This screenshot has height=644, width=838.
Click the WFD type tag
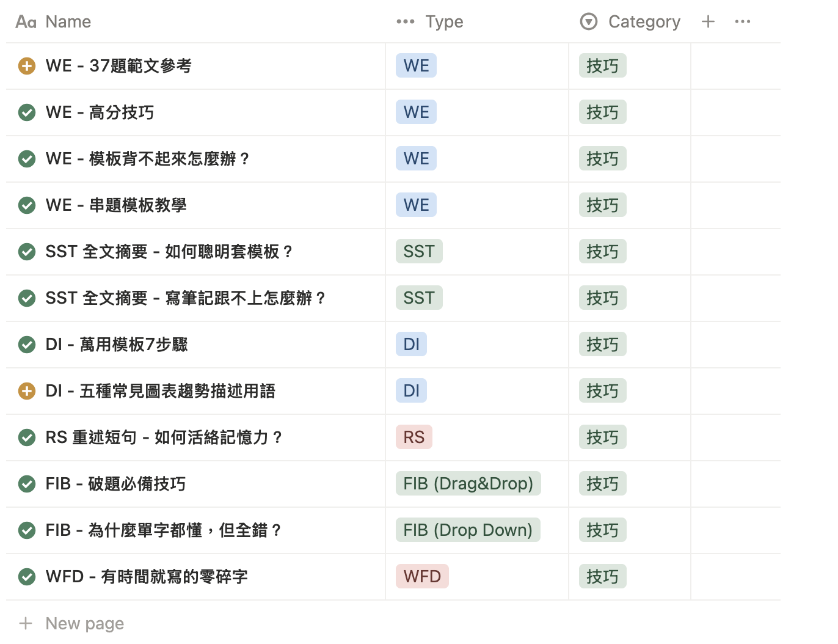[422, 577]
